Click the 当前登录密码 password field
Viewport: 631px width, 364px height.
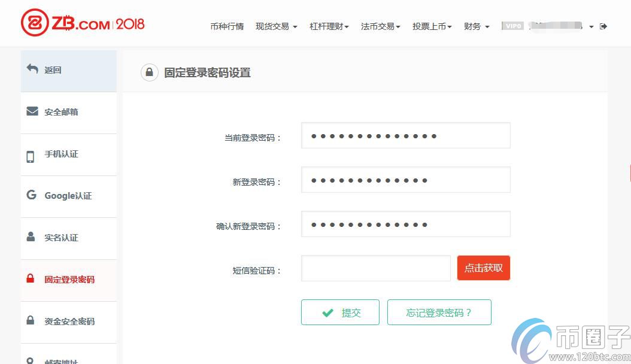[405, 136]
